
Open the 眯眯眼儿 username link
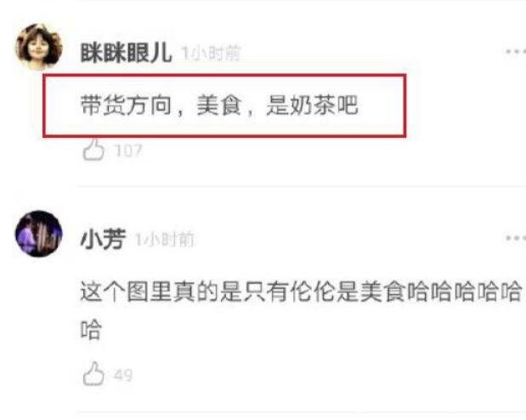click(127, 53)
